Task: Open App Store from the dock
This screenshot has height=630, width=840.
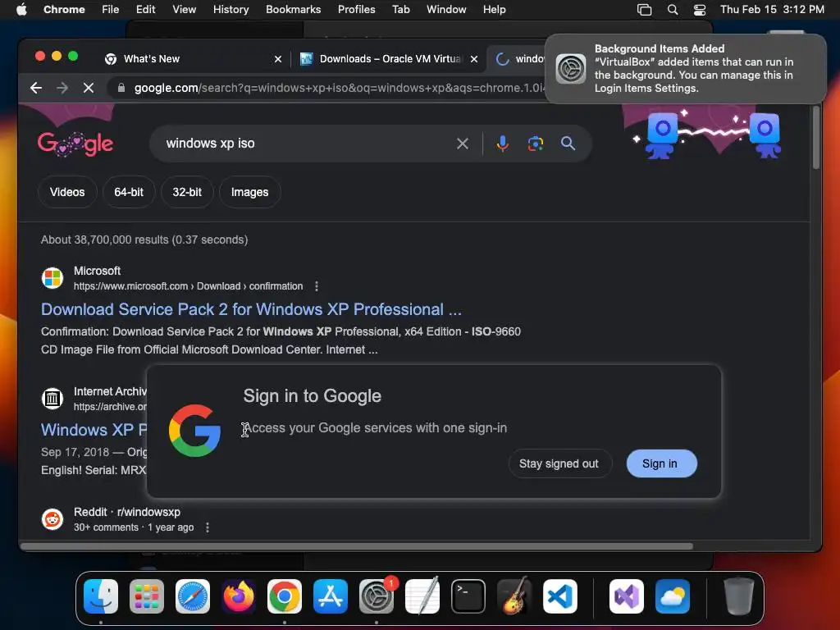Action: coord(331,596)
